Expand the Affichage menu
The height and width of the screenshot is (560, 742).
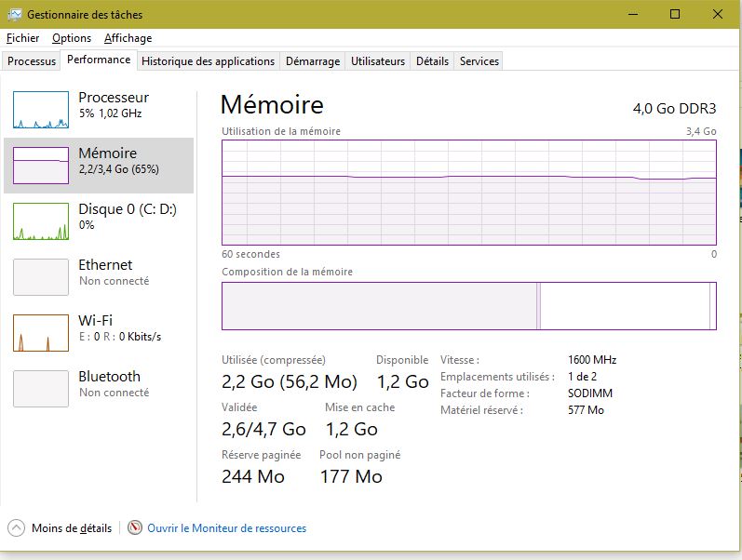click(128, 38)
